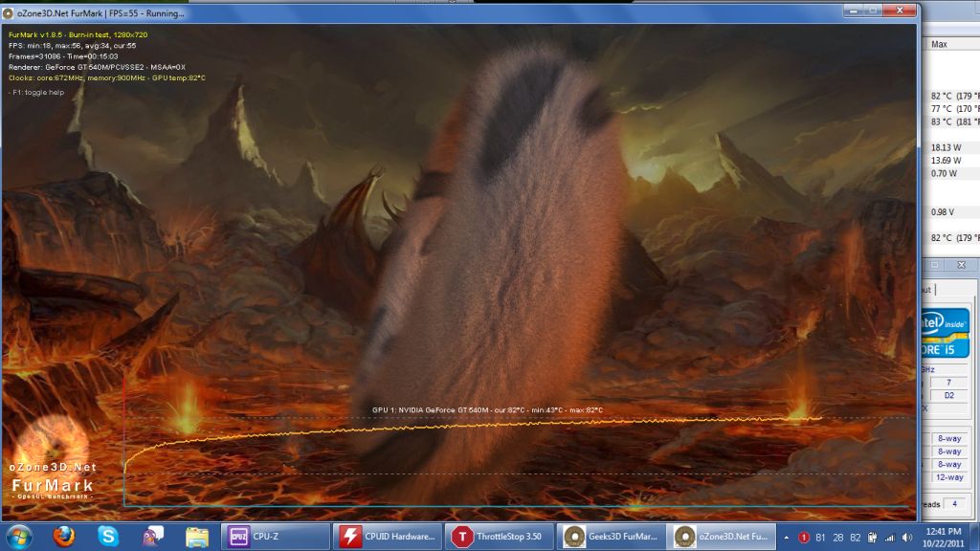Screen dimensions: 980x551
Task: Click the F1: toggle help text
Action: 36,93
